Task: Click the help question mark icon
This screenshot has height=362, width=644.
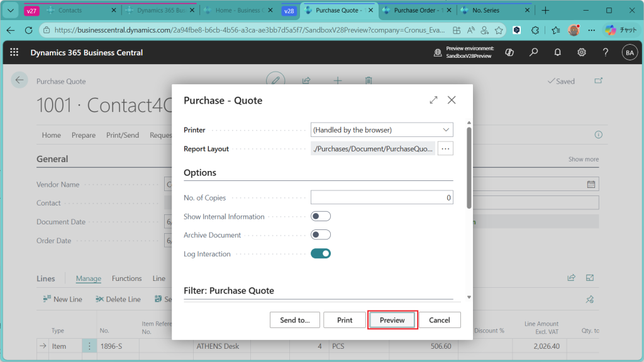Action: click(606, 53)
